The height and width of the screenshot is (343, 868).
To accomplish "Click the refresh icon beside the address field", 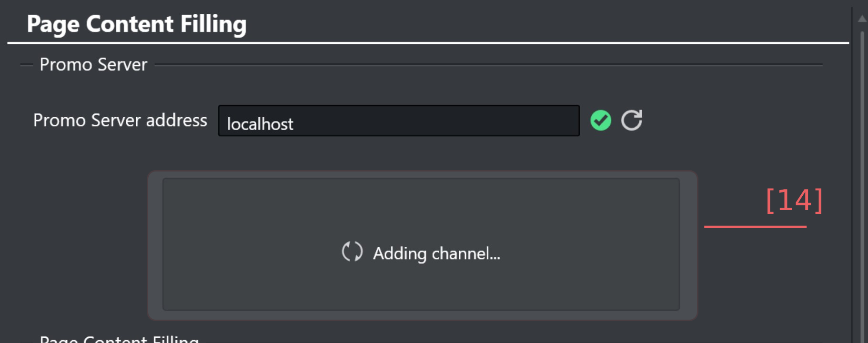I will 632,120.
